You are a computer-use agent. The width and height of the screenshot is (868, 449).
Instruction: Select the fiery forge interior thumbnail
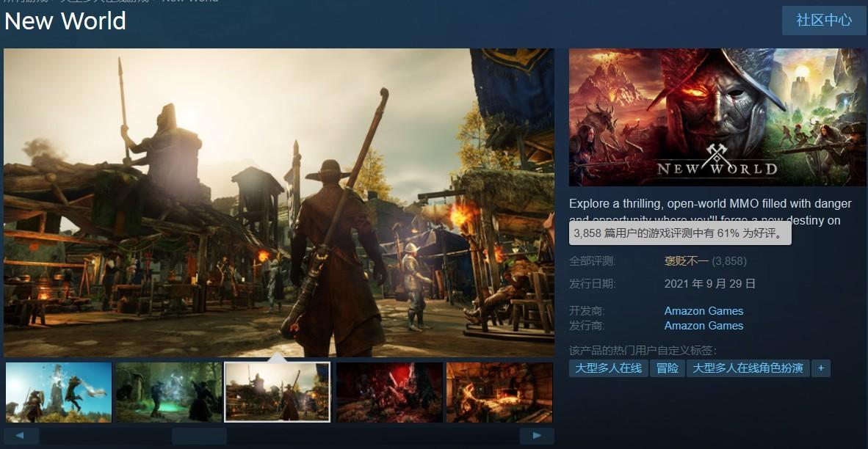499,392
